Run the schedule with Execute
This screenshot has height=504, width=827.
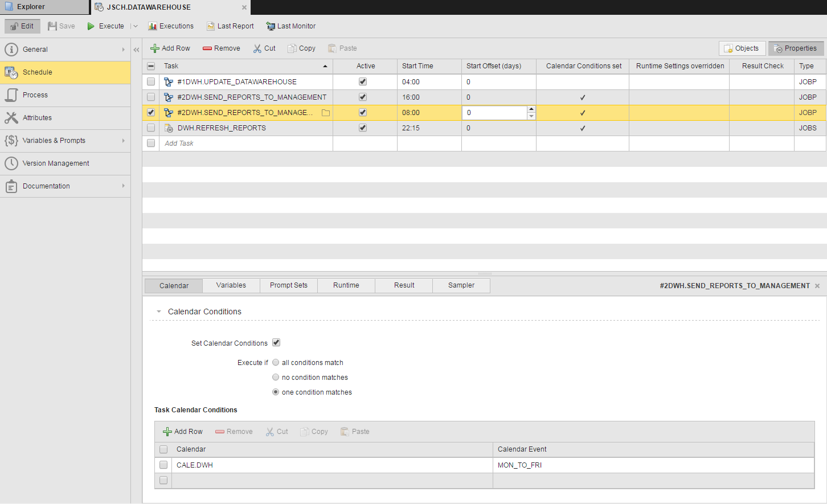pyautogui.click(x=105, y=26)
